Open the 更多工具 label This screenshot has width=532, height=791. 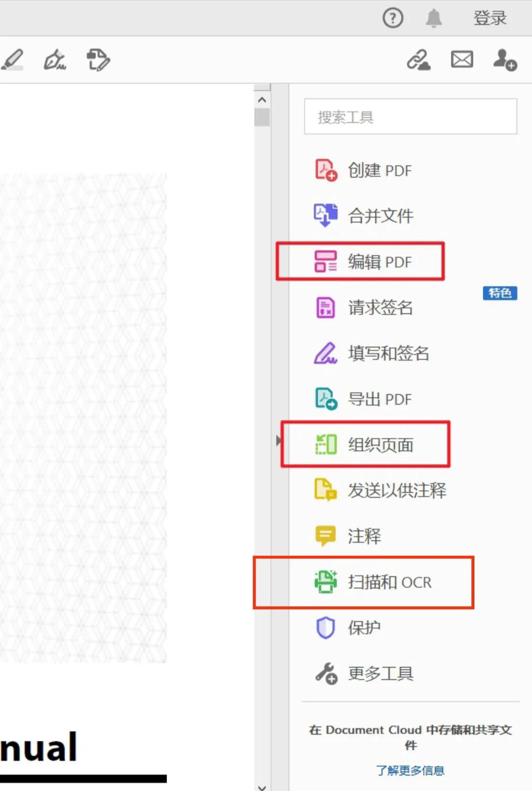coord(380,673)
